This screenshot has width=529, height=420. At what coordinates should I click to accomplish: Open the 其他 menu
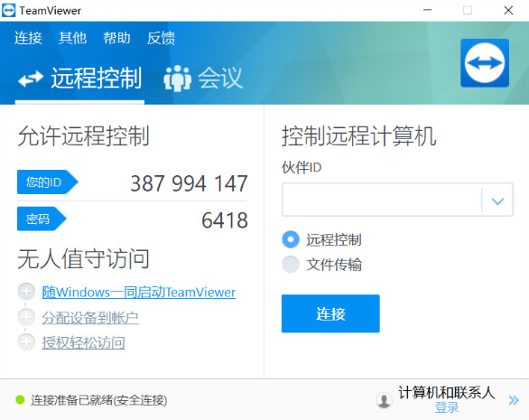[x=72, y=38]
